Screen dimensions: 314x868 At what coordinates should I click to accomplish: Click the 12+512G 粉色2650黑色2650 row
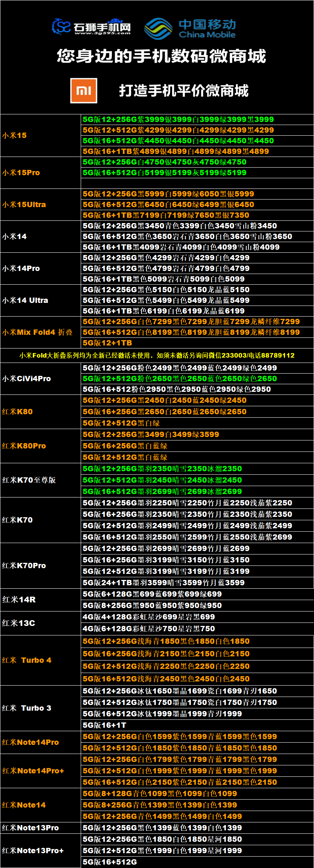pyautogui.click(x=198, y=379)
